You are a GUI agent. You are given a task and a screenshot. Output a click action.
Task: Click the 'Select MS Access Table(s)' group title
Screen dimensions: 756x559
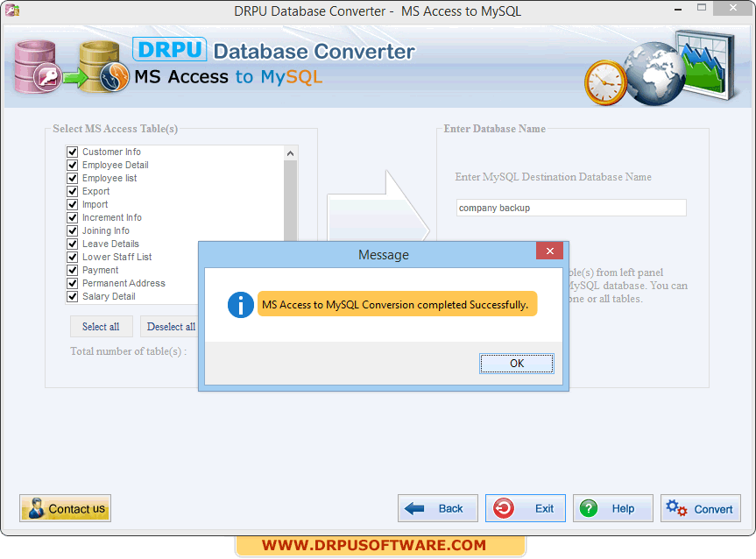coord(116,129)
